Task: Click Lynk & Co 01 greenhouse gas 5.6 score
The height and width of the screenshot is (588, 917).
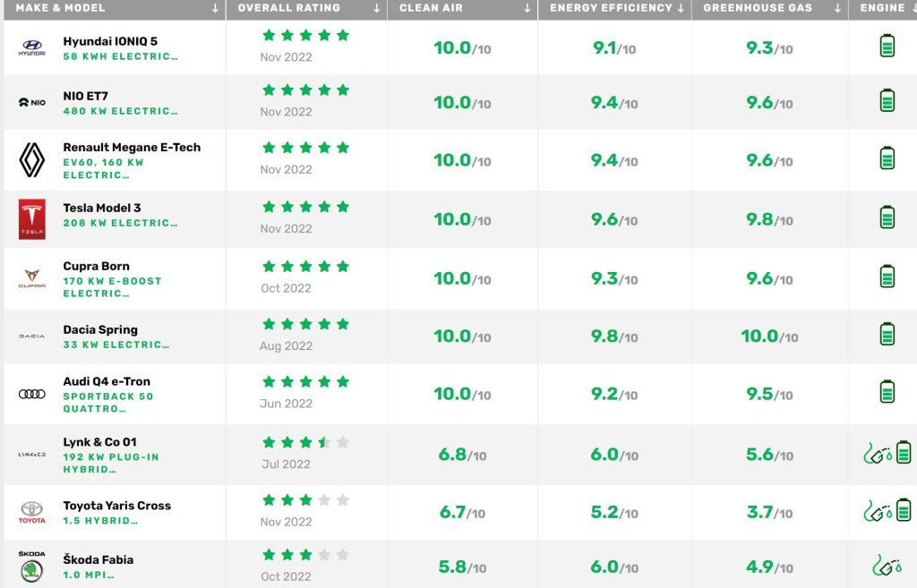Action: pos(769,455)
